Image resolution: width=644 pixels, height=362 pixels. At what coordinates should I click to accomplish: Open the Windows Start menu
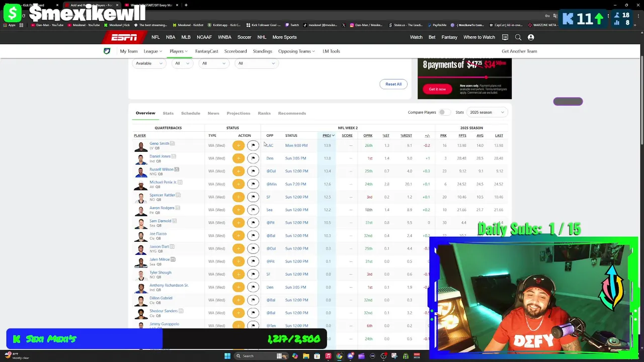[x=227, y=356]
